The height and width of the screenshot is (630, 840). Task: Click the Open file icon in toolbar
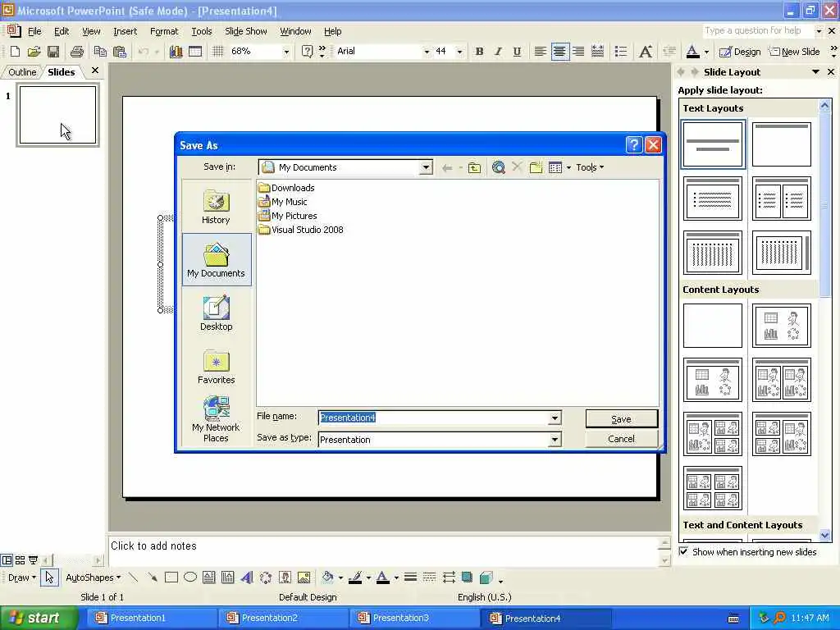click(34, 52)
